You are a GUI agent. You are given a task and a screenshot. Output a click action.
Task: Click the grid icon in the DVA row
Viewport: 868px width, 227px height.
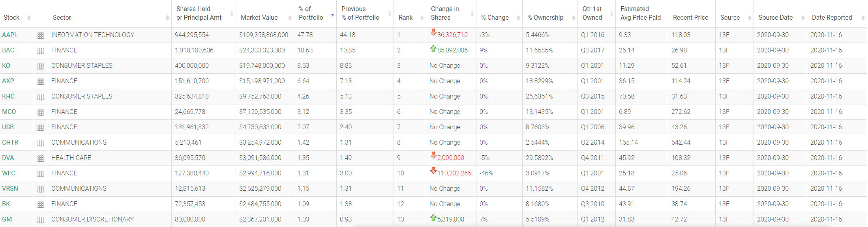(40, 158)
